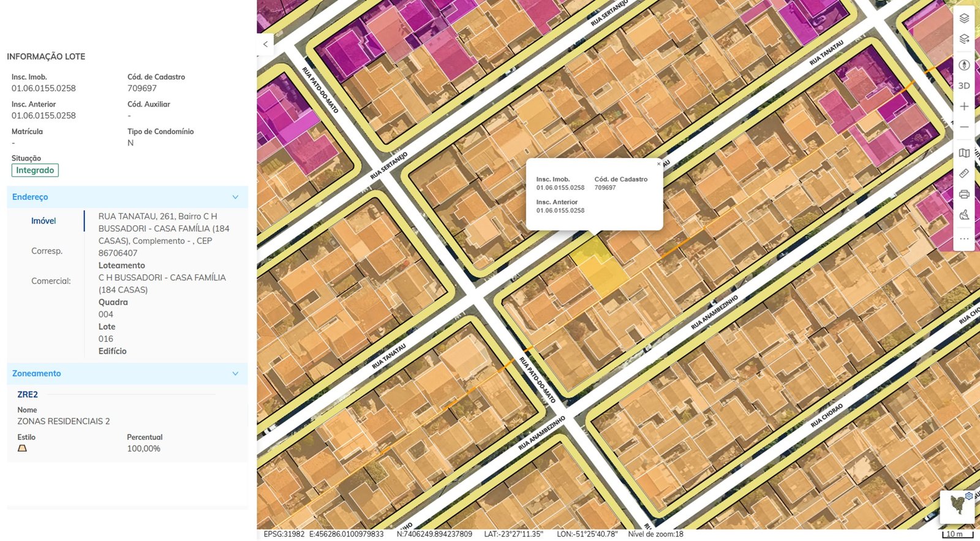Click the ZRE2 zone code

click(28, 395)
